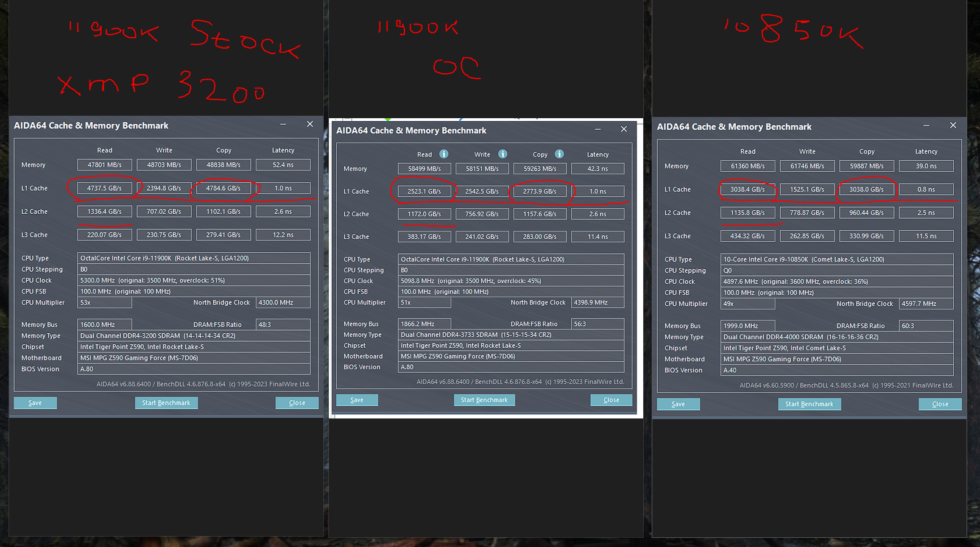The width and height of the screenshot is (980, 547).
Task: Click the memory latency value "52.4 ns"
Action: click(283, 165)
